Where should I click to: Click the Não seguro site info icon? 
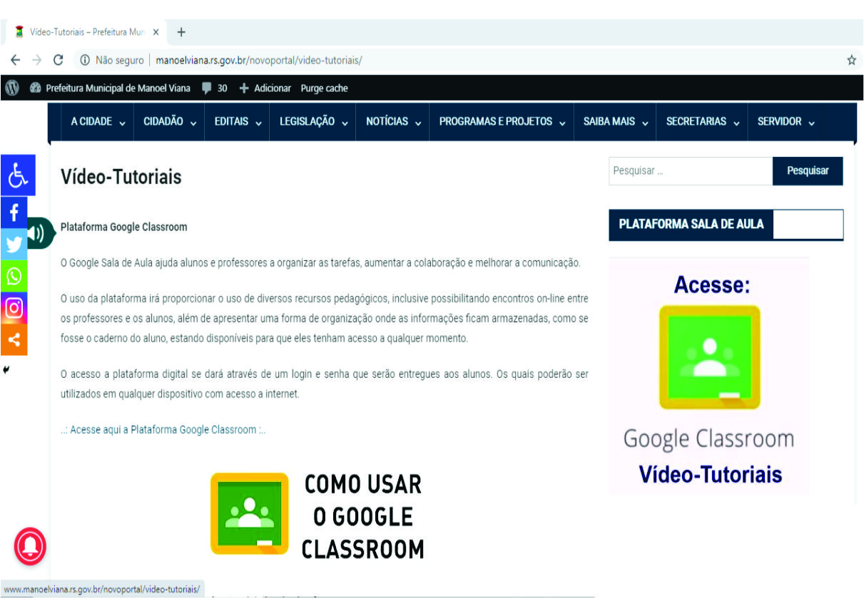85,61
